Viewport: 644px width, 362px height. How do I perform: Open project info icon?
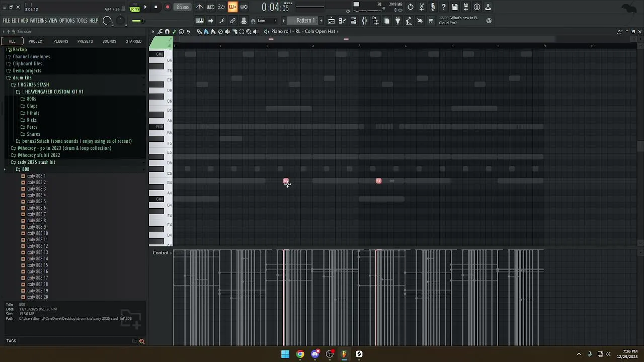pos(477,7)
